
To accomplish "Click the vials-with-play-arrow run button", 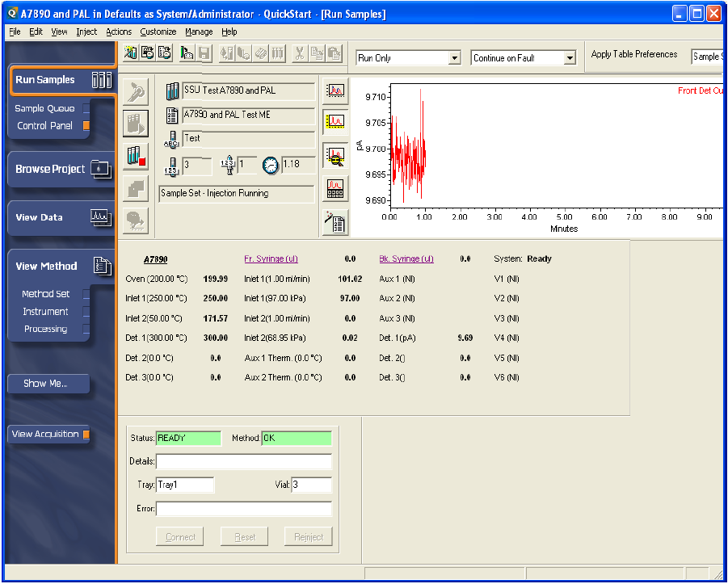I will click(x=136, y=124).
